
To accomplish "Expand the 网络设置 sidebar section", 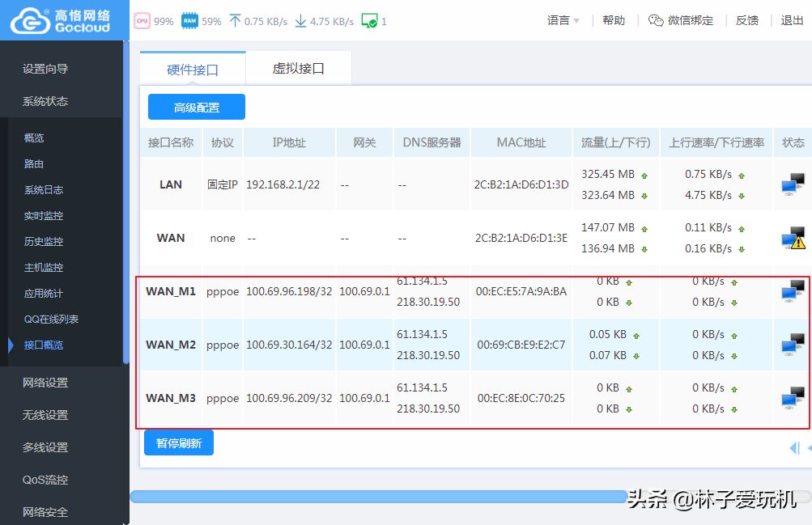I will pyautogui.click(x=45, y=383).
